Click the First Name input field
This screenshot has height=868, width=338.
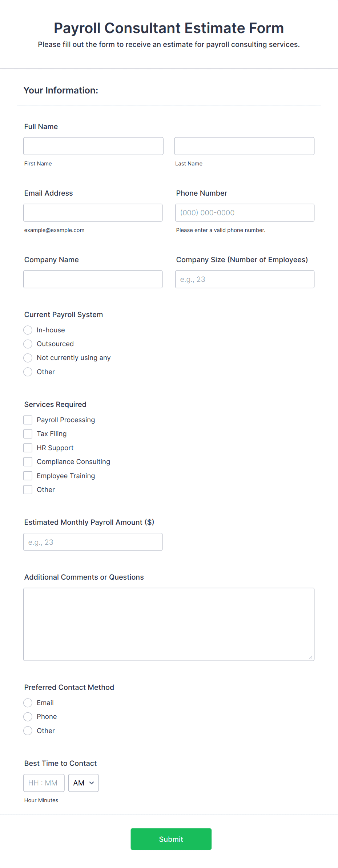93,146
